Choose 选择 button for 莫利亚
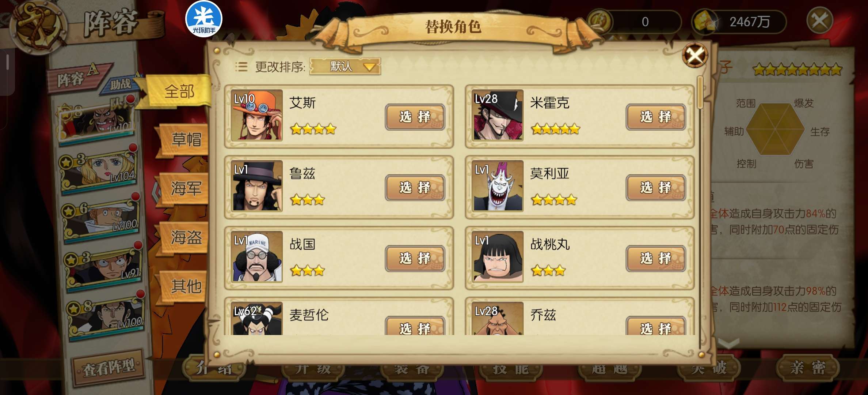Viewport: 868px width, 395px height. point(656,188)
